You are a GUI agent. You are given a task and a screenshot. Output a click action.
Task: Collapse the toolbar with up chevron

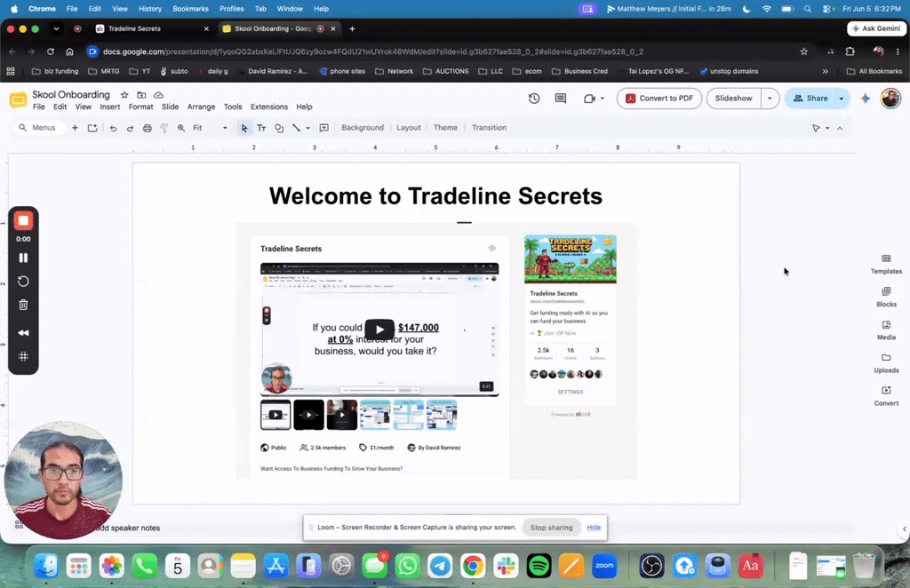click(x=840, y=128)
